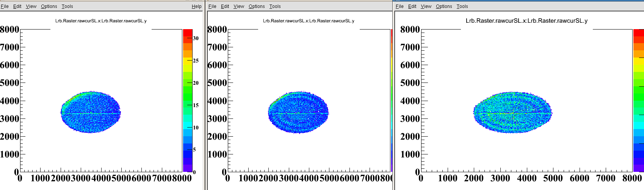Click y-axis label 7000 in middle window
This screenshot has height=190, width=644.
click(218, 47)
